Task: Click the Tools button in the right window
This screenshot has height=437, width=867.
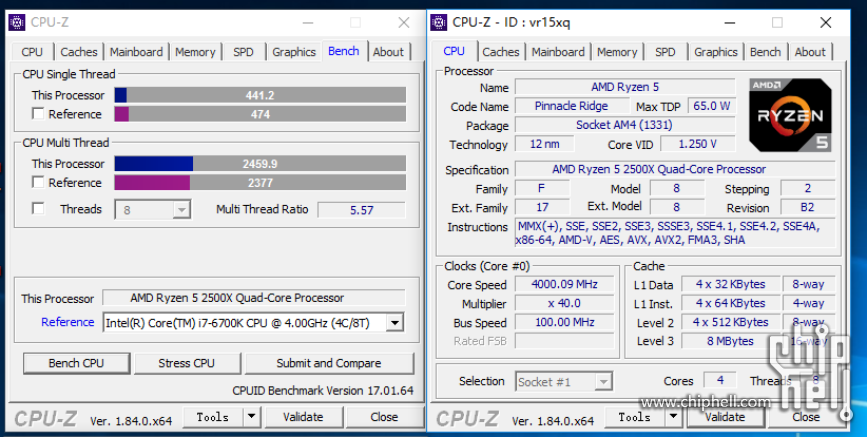Action: tap(635, 417)
